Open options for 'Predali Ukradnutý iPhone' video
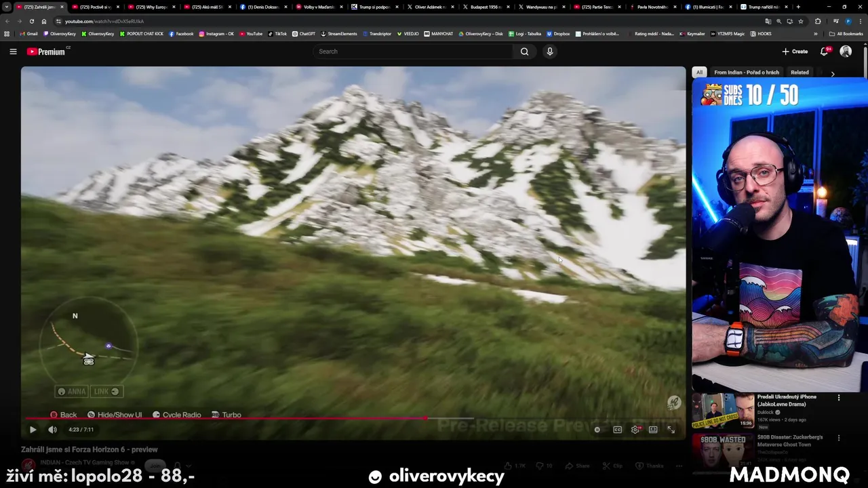The image size is (868, 488). [839, 398]
